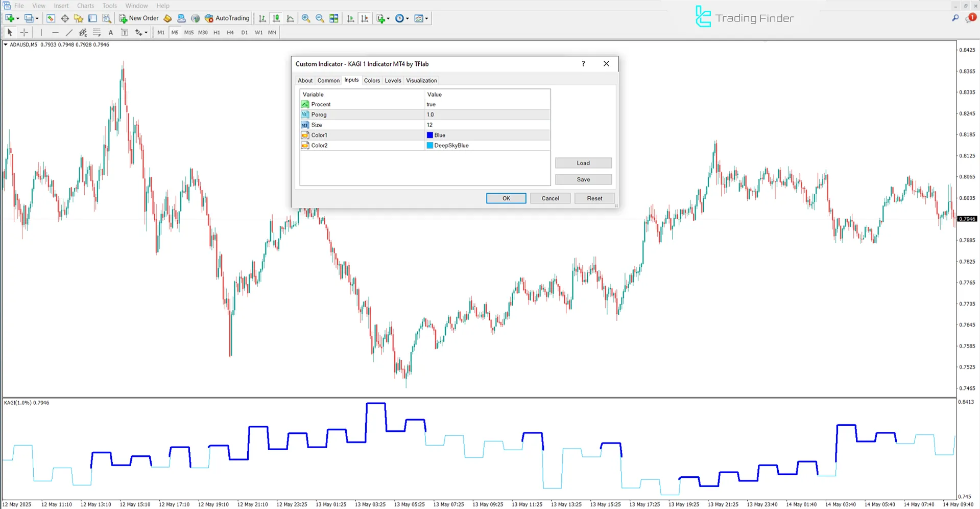Save the indicator input settings
Screen dimensions: 980x509
pyautogui.click(x=583, y=179)
